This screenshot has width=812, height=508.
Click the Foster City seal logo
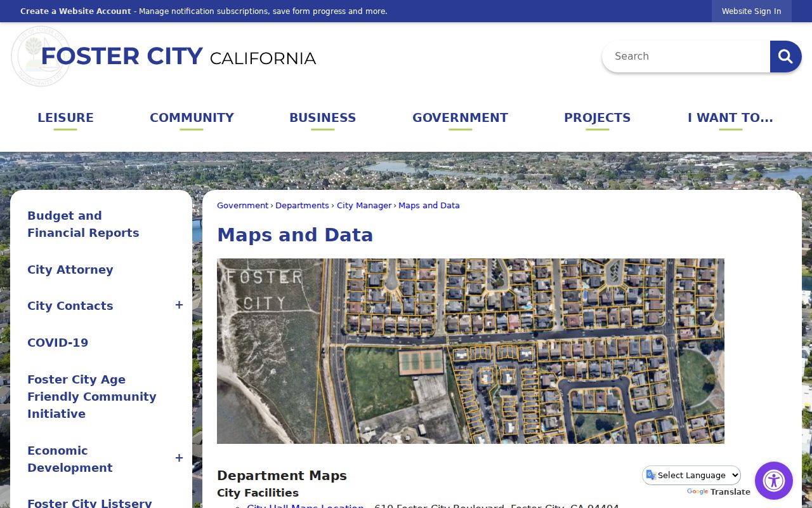[x=41, y=57]
